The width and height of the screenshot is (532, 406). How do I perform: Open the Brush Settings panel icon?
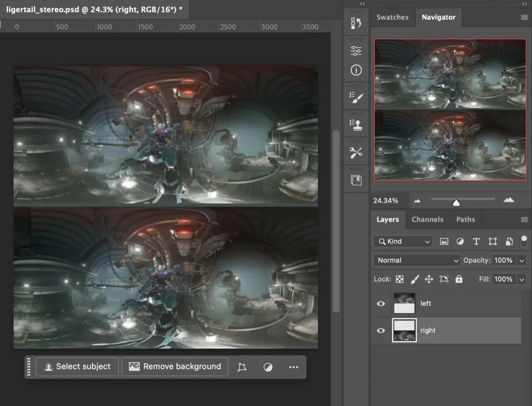(x=356, y=98)
